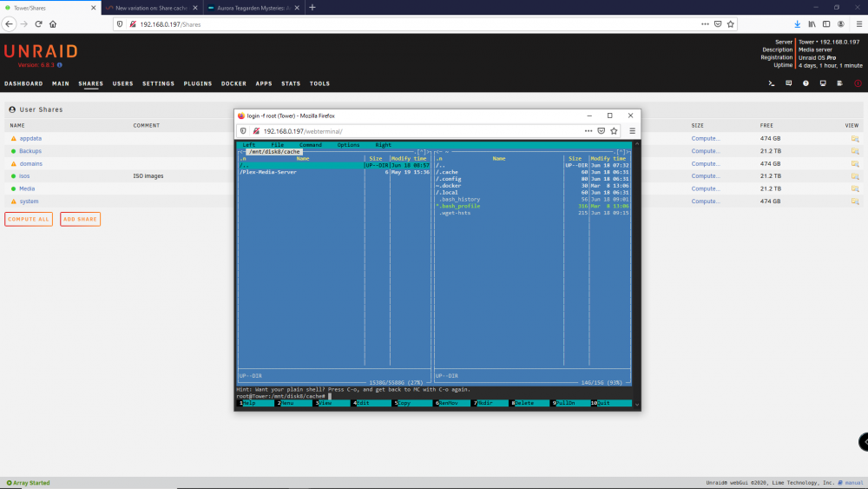This screenshot has width=868, height=489.
Task: Open the Backups share link
Action: point(30,151)
